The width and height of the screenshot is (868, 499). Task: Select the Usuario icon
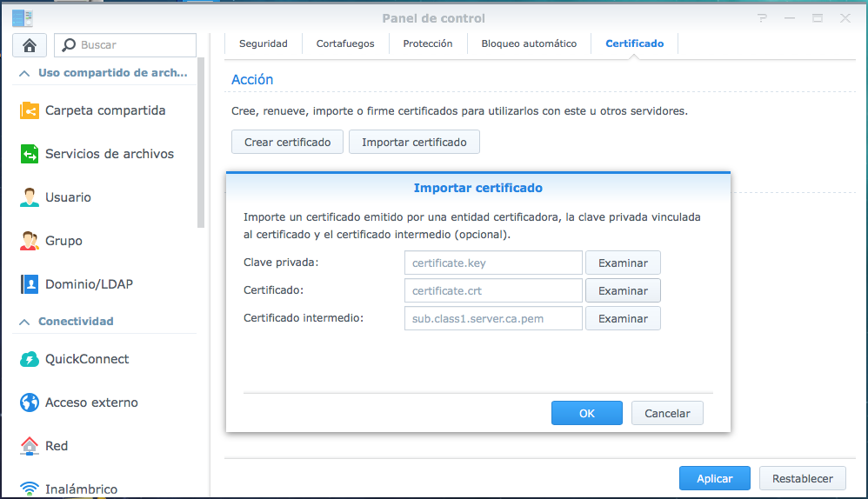pos(30,197)
